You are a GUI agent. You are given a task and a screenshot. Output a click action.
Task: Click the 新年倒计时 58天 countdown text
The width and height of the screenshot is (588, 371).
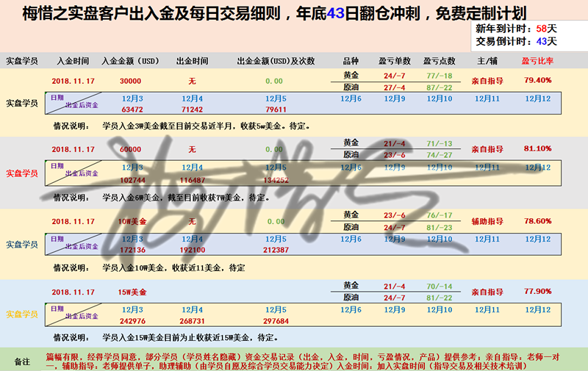click(516, 29)
